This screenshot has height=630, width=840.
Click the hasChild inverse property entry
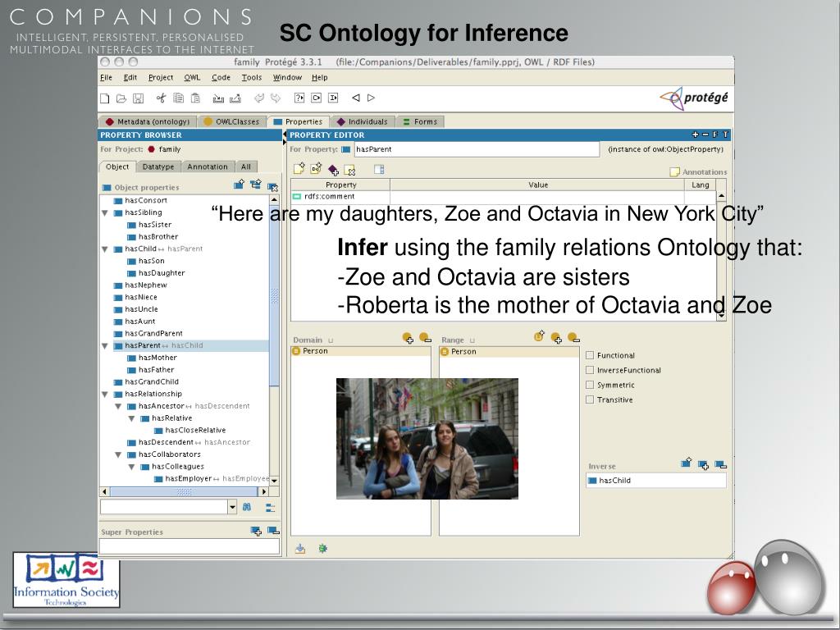[x=655, y=481]
